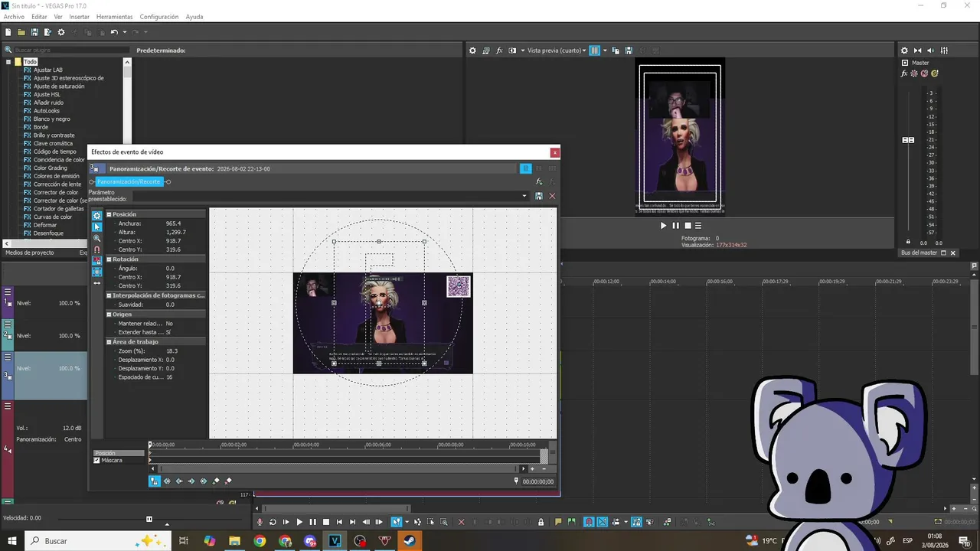Adjust the Master volume fader

coord(909,140)
